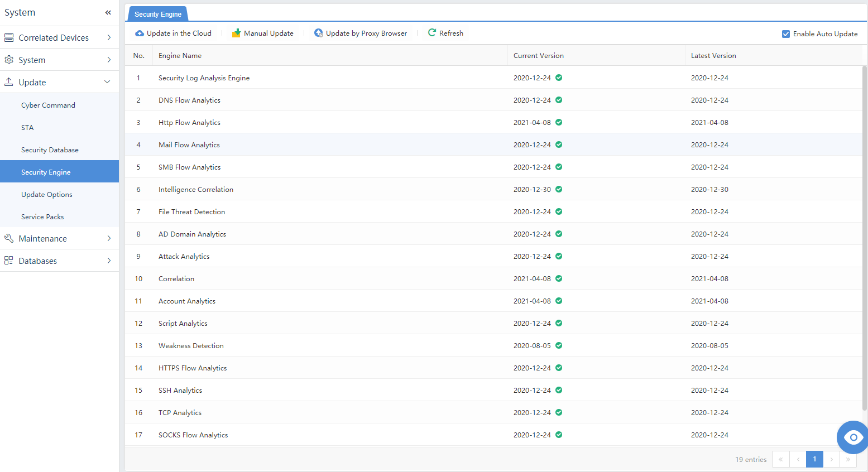868x472 pixels.
Task: Disable the Enable Auto Update checkbox
Action: tap(786, 34)
